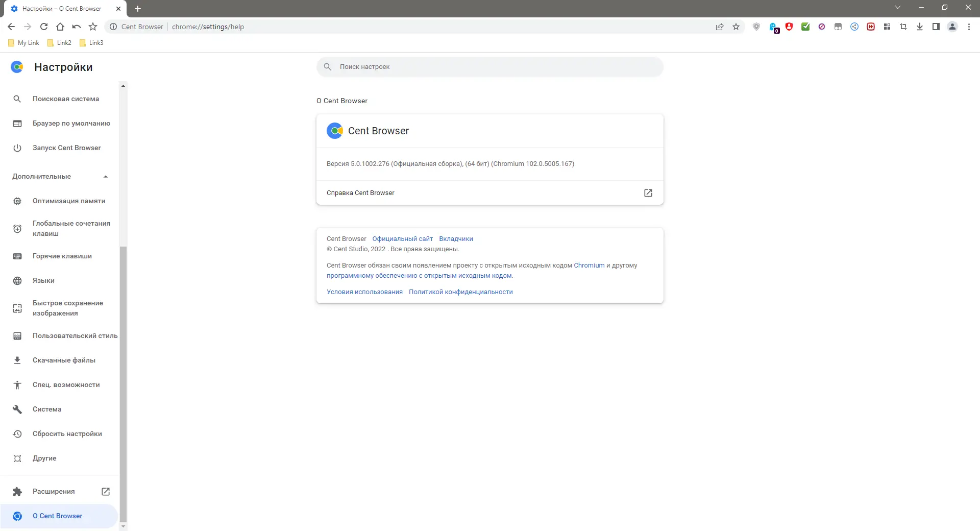Open the Языки settings section
Screen dimensions: 980x531
click(60, 281)
